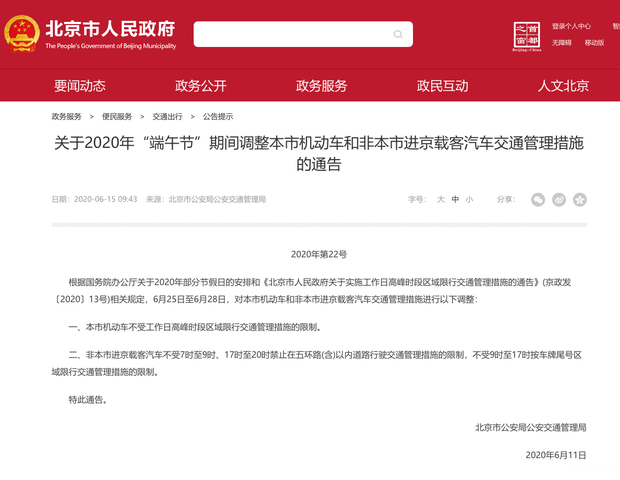The height and width of the screenshot is (480, 620).
Task: Share article via Weibo icon
Action: pos(559,199)
